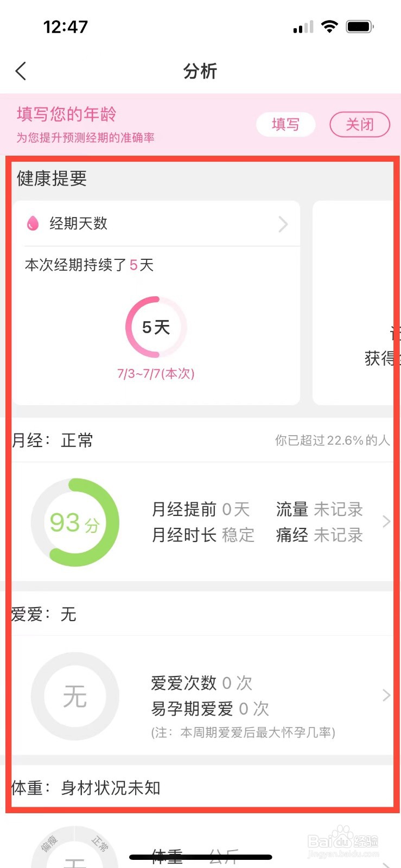Open menstruation details via right chevron
The width and height of the screenshot is (401, 868).
pos(386,522)
